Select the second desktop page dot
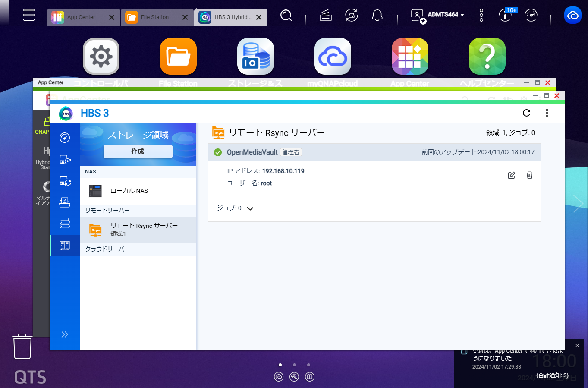Image resolution: width=588 pixels, height=388 pixels. pos(294,365)
